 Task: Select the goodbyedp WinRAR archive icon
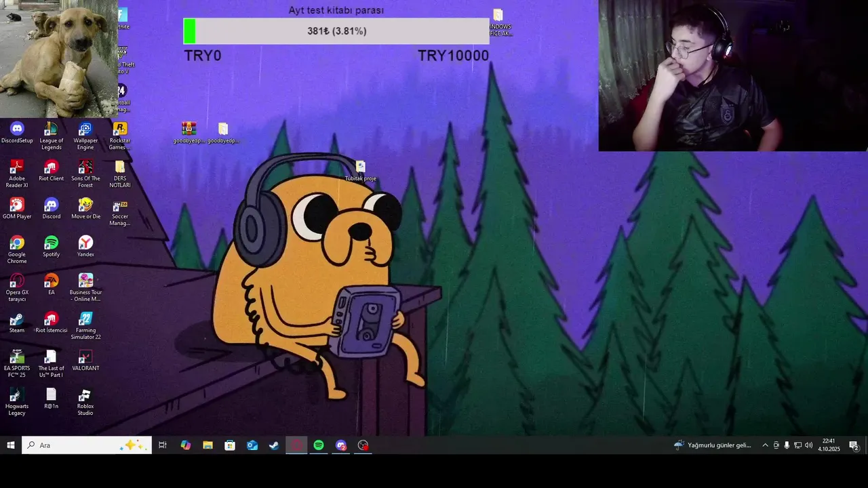189,133
